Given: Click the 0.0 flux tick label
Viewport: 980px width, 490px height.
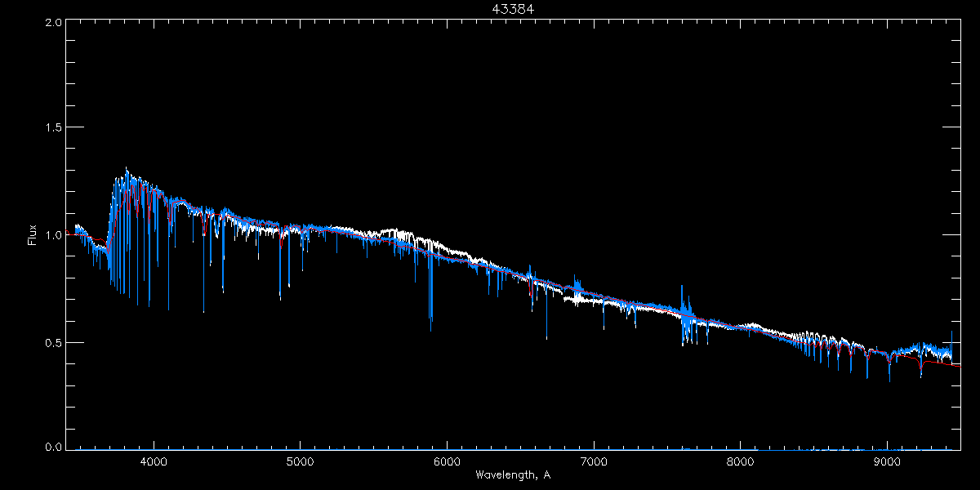Looking at the screenshot, I should click(53, 446).
